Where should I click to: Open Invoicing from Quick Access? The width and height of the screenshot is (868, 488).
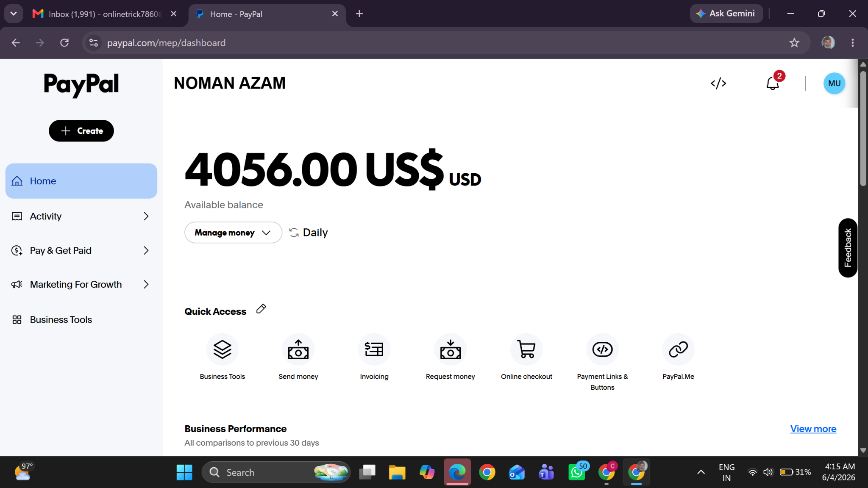(x=374, y=357)
